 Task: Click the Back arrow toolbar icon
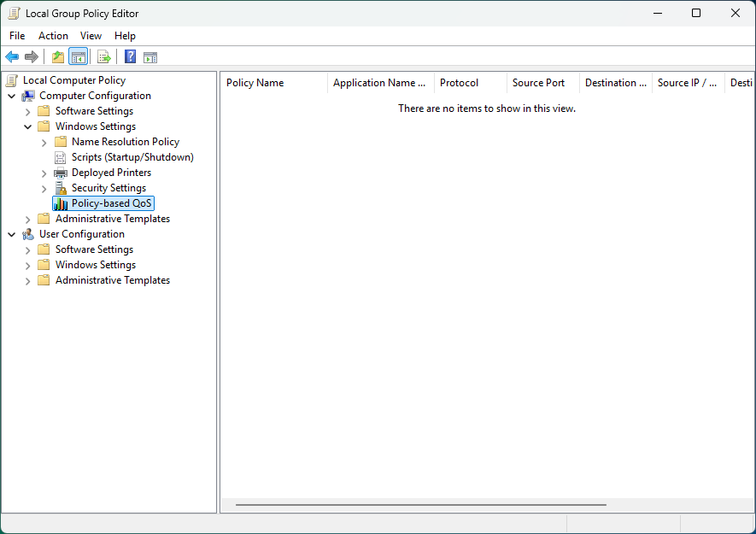[12, 57]
